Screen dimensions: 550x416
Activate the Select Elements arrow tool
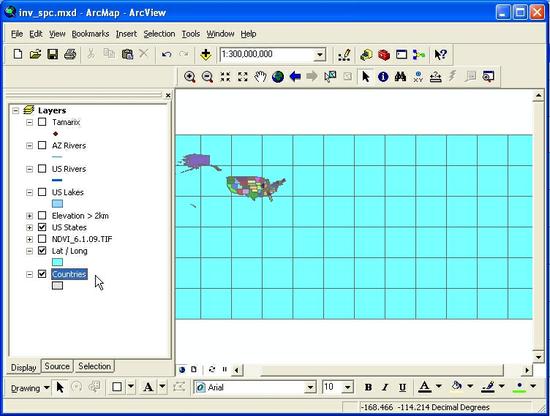[366, 76]
